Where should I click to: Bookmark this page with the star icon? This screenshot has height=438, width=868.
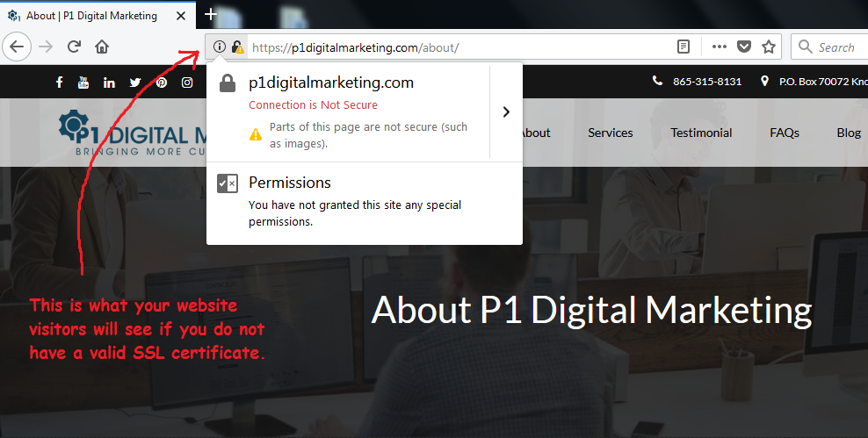tap(769, 47)
